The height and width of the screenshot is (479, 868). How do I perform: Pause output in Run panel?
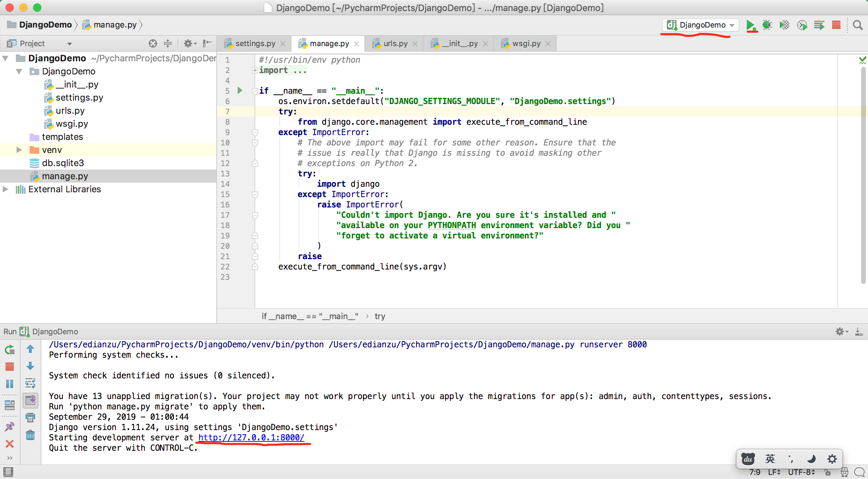tap(10, 384)
